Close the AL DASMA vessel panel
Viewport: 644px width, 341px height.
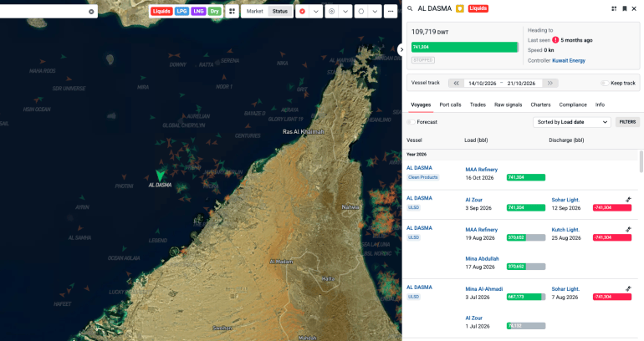[x=634, y=8]
